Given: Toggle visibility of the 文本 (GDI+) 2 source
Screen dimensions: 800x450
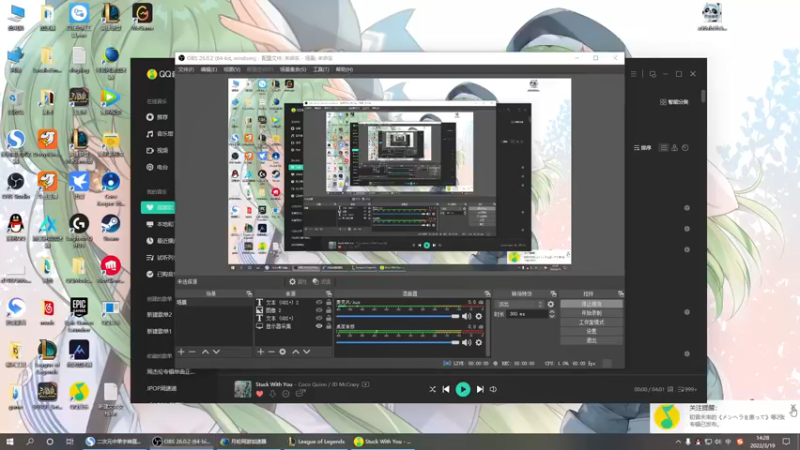Looking at the screenshot, I should pyautogui.click(x=319, y=303).
